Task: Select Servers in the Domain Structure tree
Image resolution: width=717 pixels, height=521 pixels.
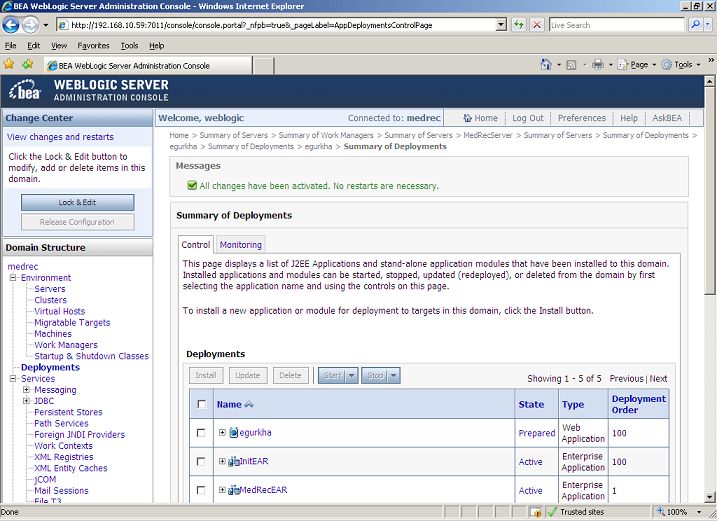Action: pos(50,289)
